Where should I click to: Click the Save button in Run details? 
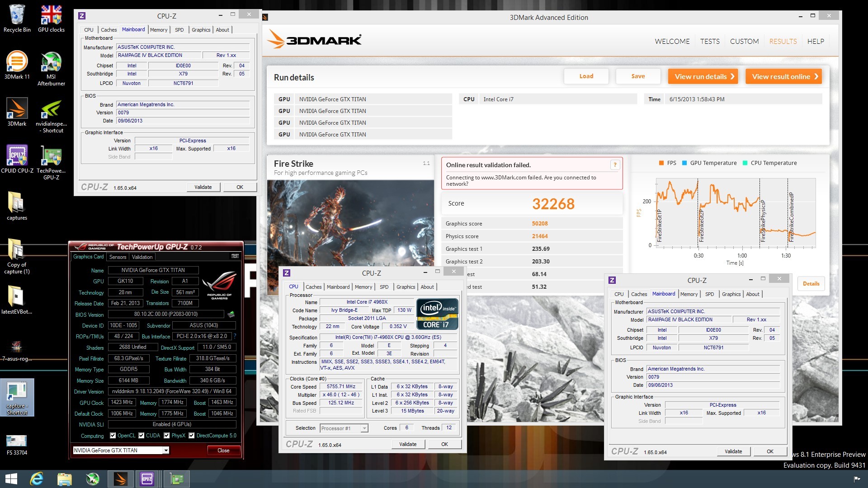coord(638,76)
